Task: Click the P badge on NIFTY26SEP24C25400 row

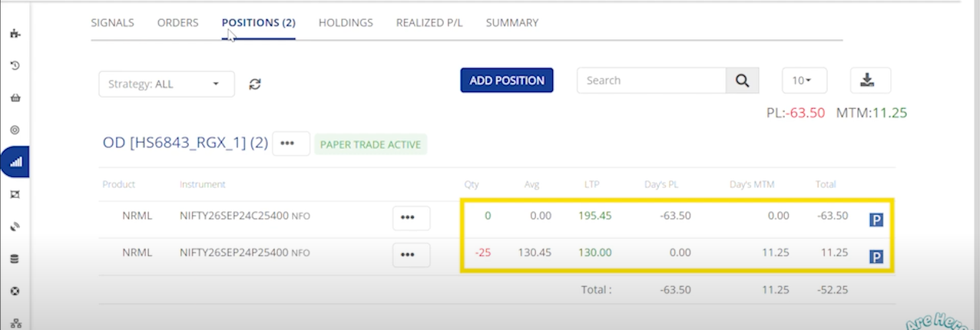Action: click(876, 219)
